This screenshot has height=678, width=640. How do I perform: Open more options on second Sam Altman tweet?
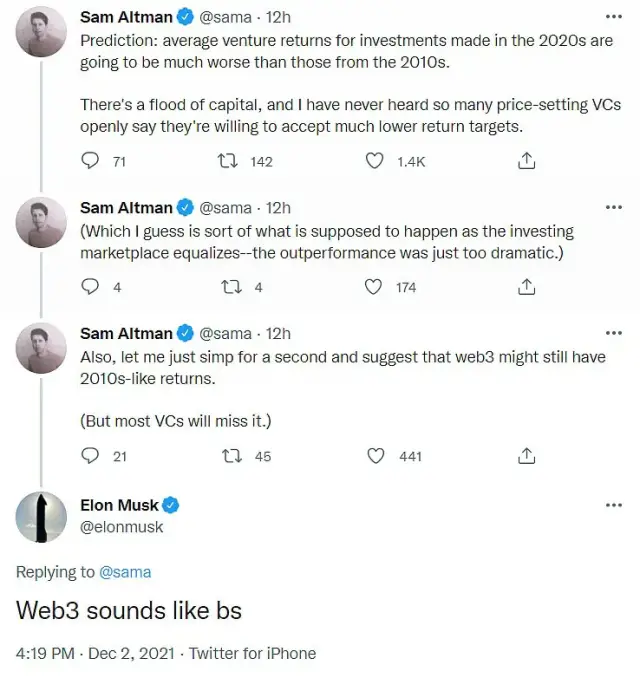coord(614,208)
